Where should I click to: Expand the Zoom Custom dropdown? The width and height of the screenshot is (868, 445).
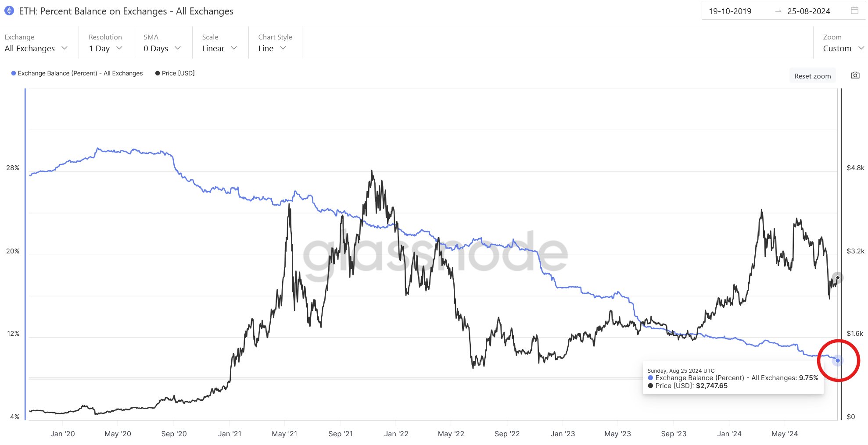coord(843,48)
